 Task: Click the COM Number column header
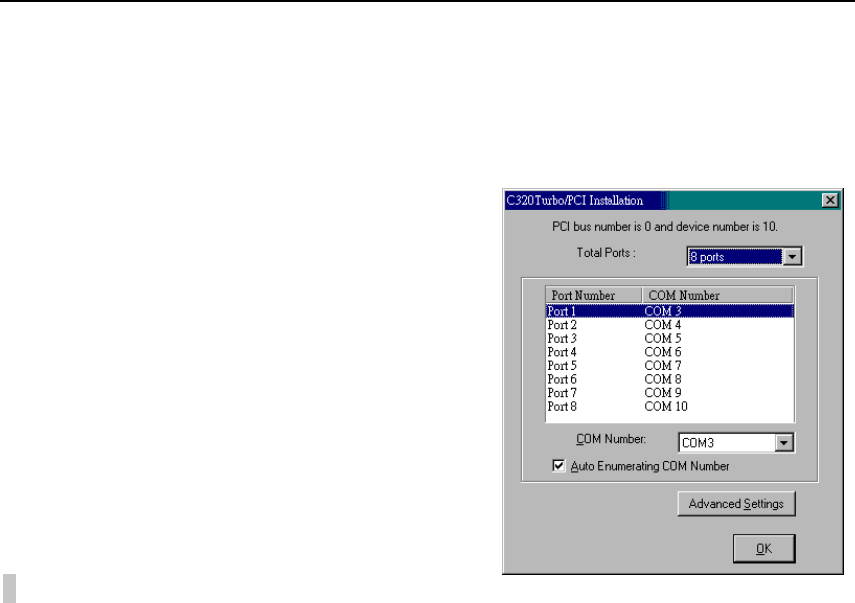[717, 295]
